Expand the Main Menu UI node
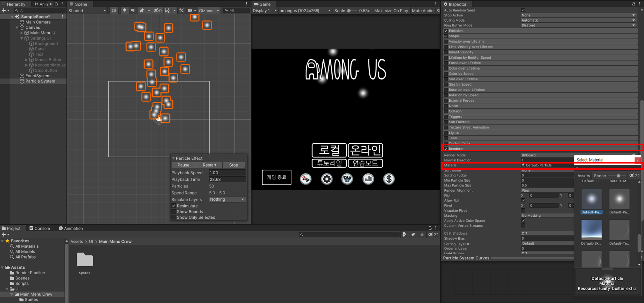The image size is (644, 303). [x=22, y=33]
